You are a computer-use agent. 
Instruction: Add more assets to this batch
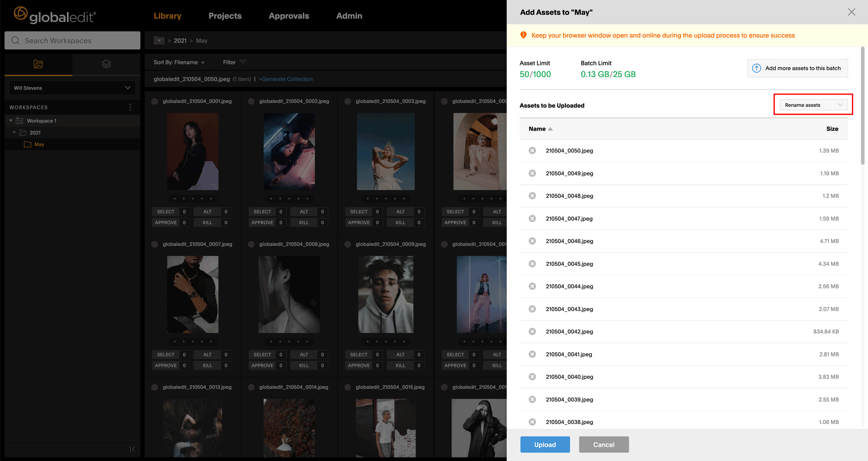coord(797,68)
